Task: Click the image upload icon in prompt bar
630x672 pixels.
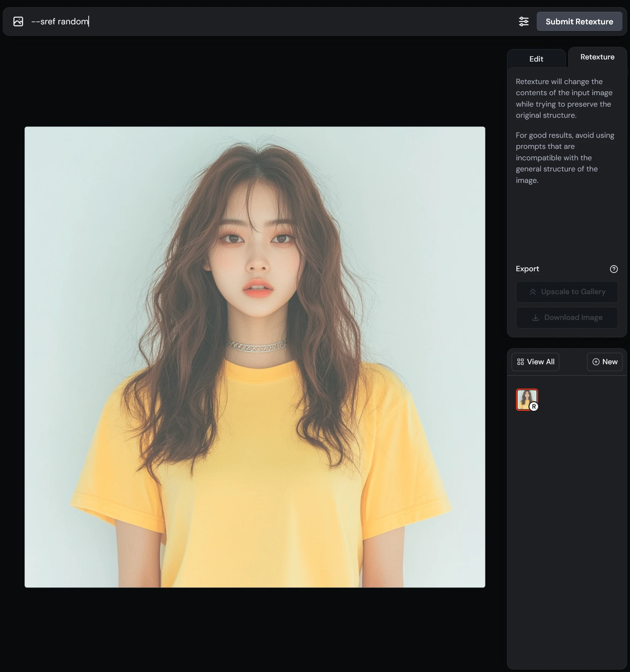Action: click(x=18, y=21)
